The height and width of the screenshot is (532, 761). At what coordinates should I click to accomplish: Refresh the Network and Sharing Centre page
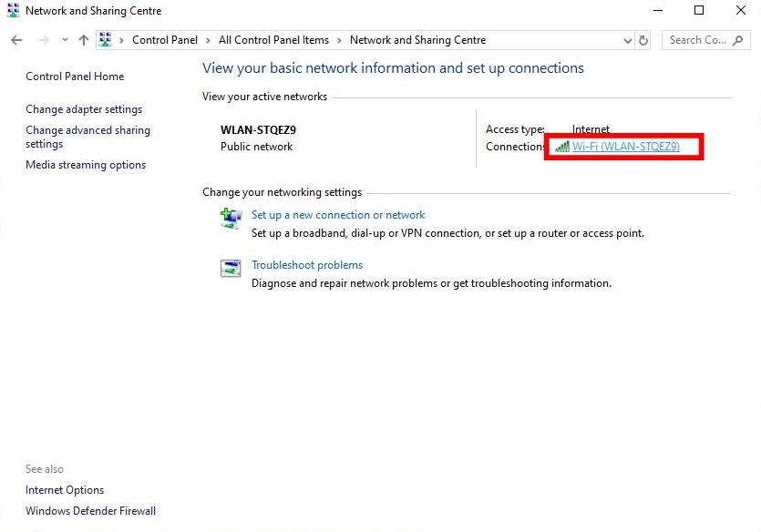(643, 41)
